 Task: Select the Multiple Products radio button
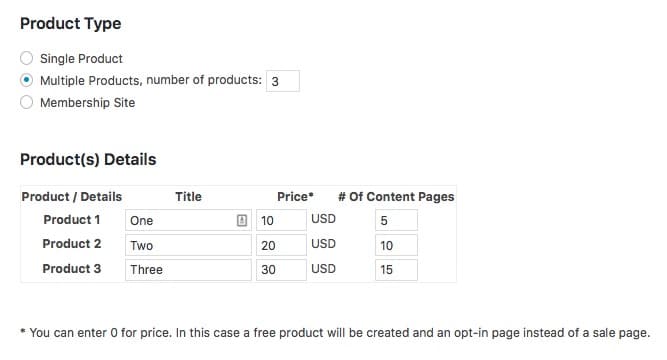coord(26,80)
